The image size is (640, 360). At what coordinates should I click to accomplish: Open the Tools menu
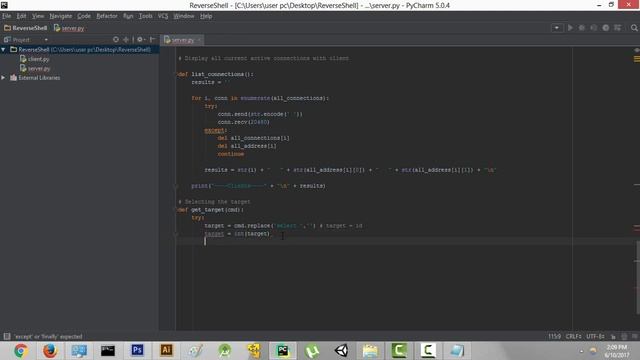click(145, 16)
